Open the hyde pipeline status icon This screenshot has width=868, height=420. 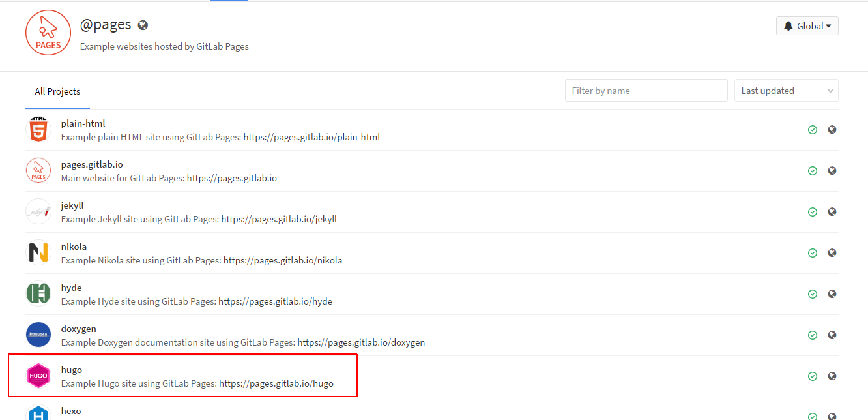pyautogui.click(x=813, y=294)
